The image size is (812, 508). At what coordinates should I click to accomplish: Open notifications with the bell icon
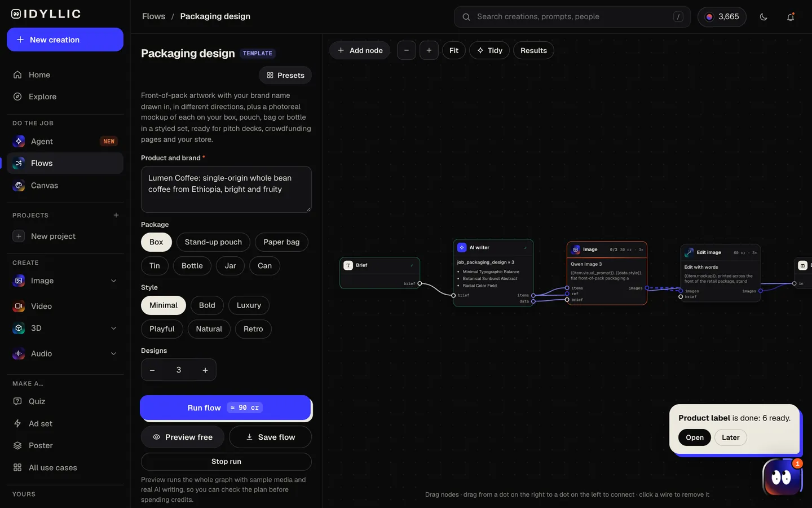(x=791, y=17)
